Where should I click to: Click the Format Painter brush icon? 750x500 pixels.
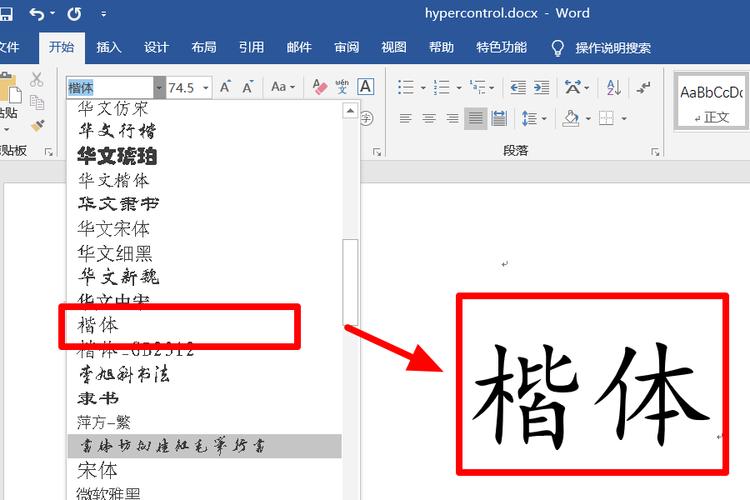pos(37,126)
